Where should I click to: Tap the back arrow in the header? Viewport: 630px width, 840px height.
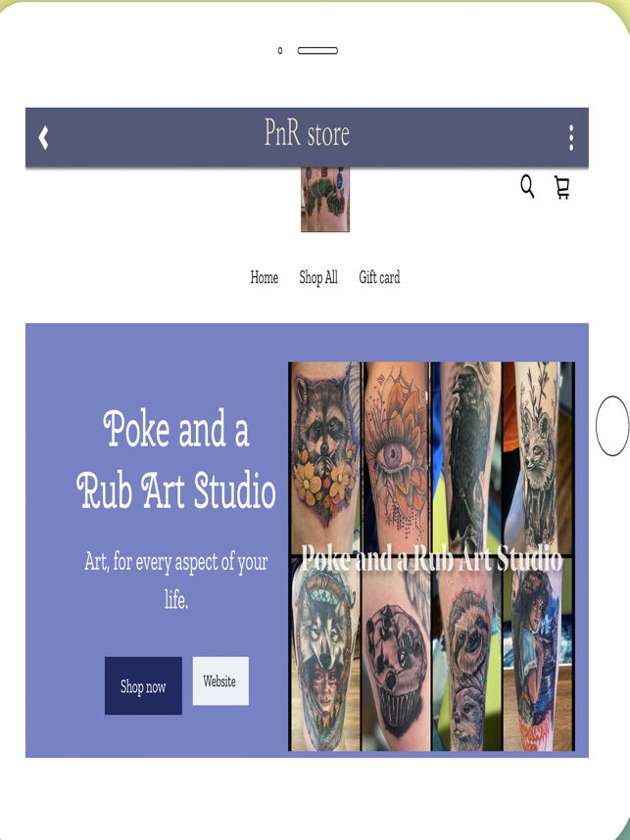[x=43, y=138]
